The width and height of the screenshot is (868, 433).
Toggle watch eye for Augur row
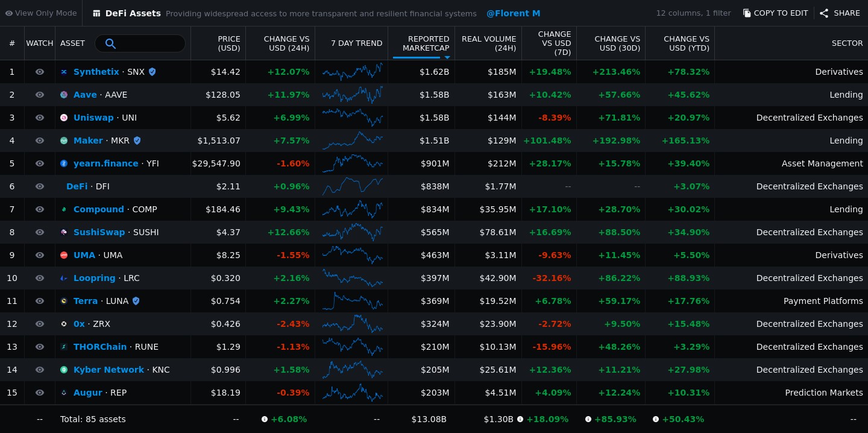pyautogui.click(x=40, y=393)
